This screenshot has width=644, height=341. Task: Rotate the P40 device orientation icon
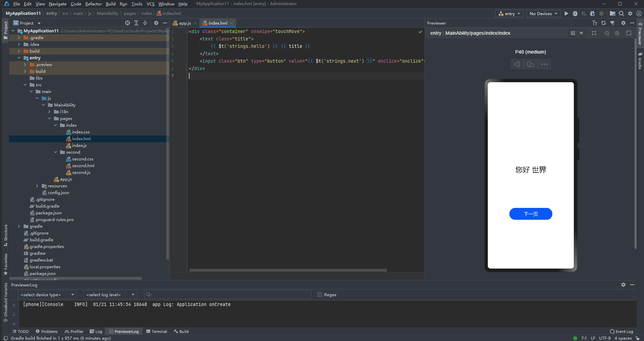click(x=531, y=64)
